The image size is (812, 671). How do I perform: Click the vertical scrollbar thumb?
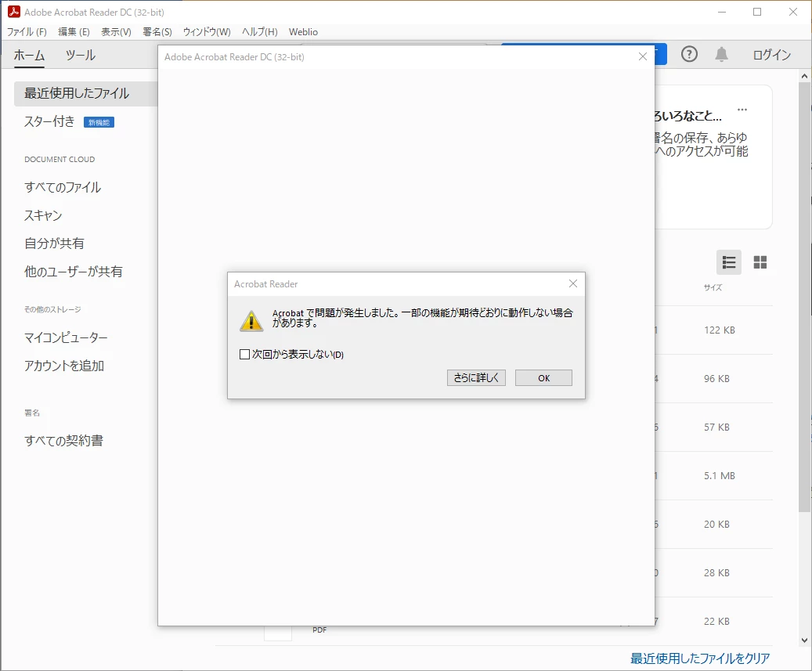pos(804,298)
